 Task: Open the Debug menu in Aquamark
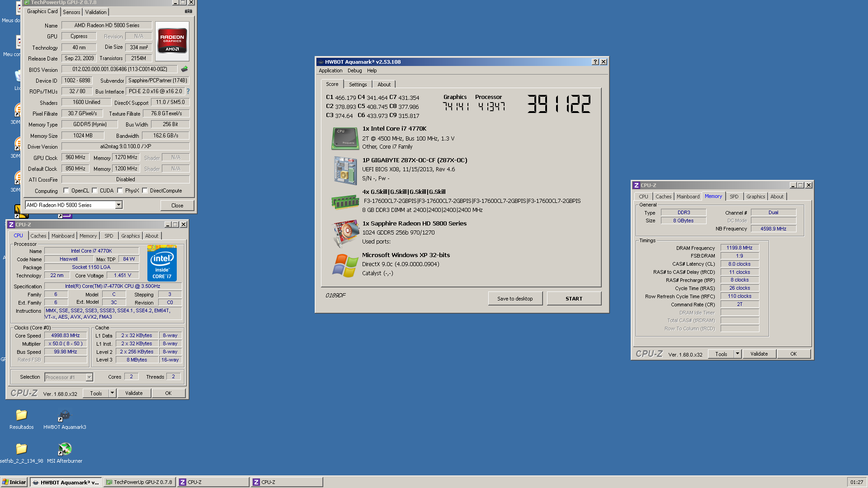tap(354, 70)
